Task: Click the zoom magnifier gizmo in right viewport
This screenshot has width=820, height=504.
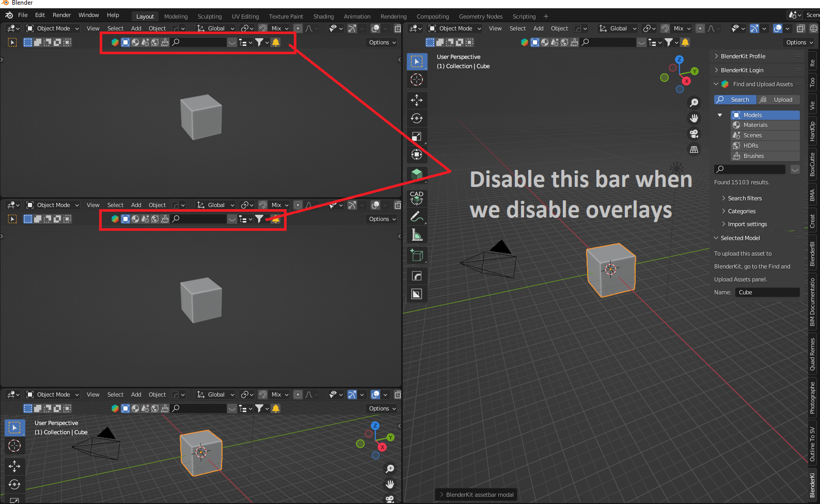Action: click(694, 103)
